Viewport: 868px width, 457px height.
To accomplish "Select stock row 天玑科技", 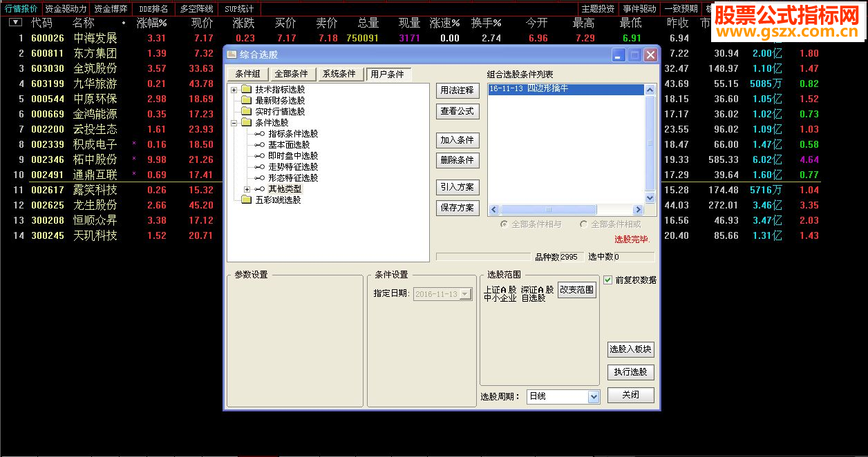I will click(95, 235).
